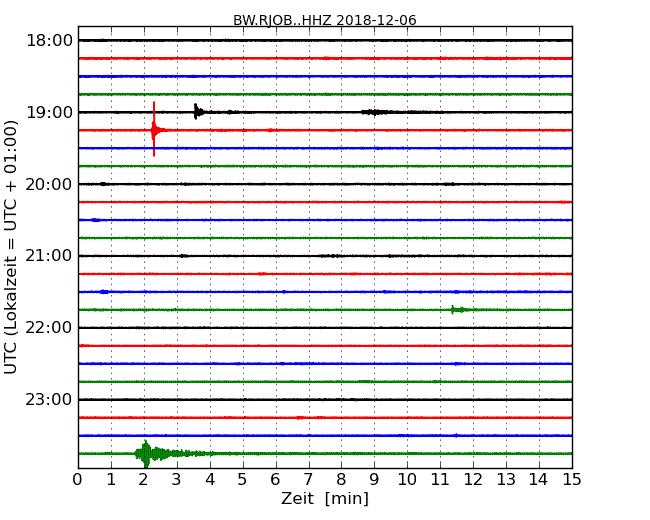Click the black event burst on the 19:00 trace
This screenshot has width=650, height=520.
(199, 112)
